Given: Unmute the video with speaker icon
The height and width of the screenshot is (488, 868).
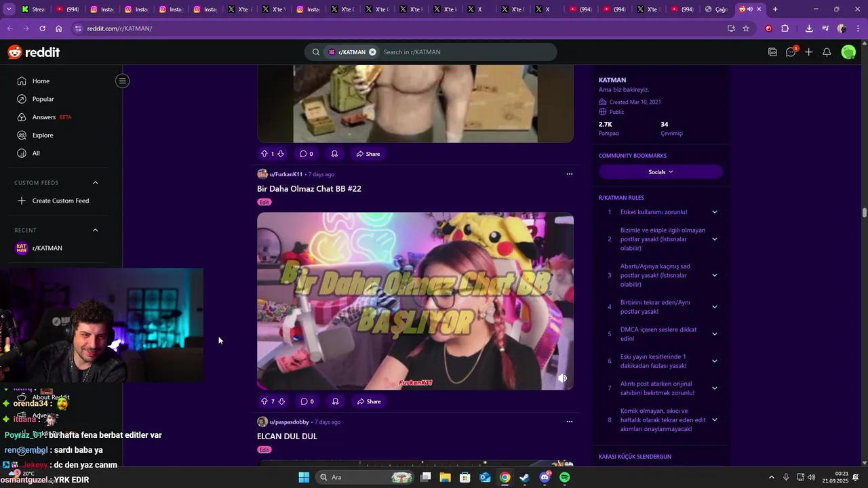Looking at the screenshot, I should (x=562, y=378).
